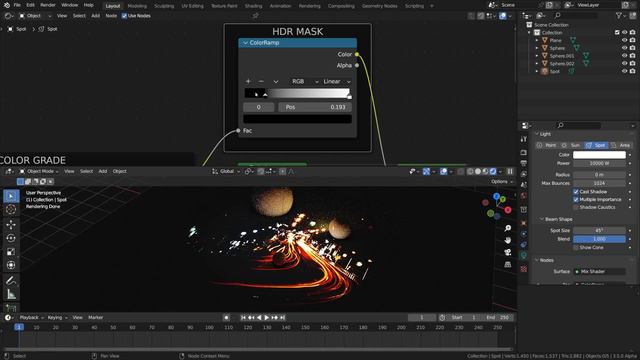
Task: Select the Select Box tool in viewport
Action: tap(11, 196)
